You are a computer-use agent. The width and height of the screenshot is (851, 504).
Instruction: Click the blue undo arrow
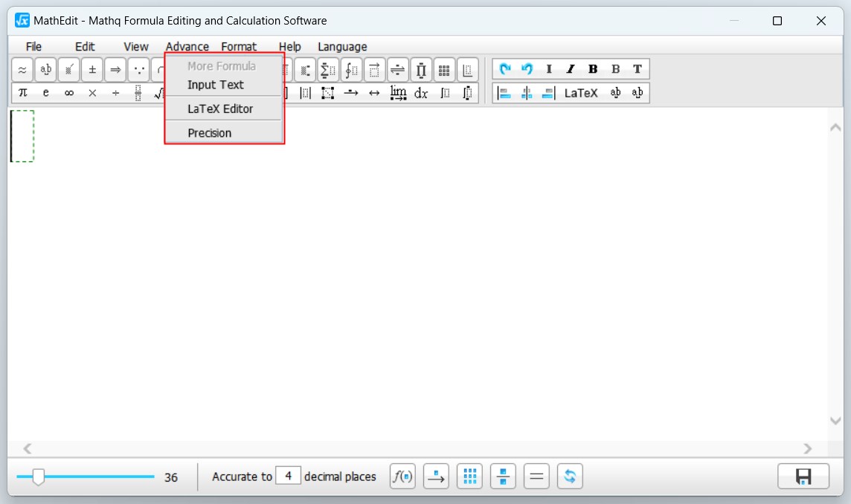tap(527, 69)
